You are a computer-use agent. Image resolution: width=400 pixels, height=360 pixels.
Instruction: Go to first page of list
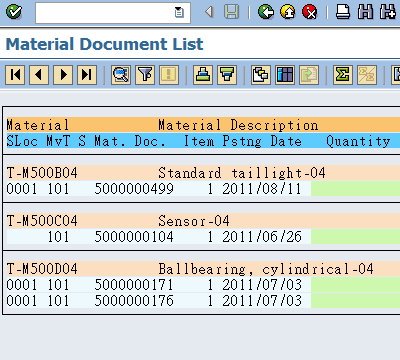(x=15, y=75)
